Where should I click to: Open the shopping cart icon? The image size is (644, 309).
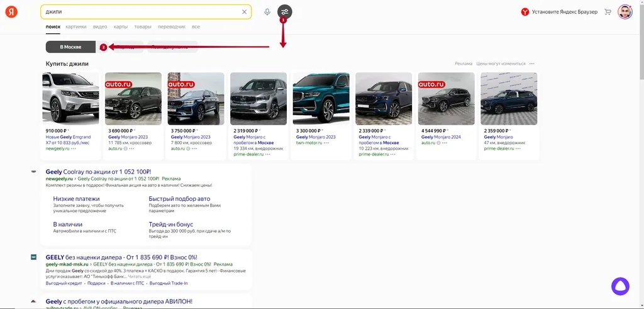(608, 12)
